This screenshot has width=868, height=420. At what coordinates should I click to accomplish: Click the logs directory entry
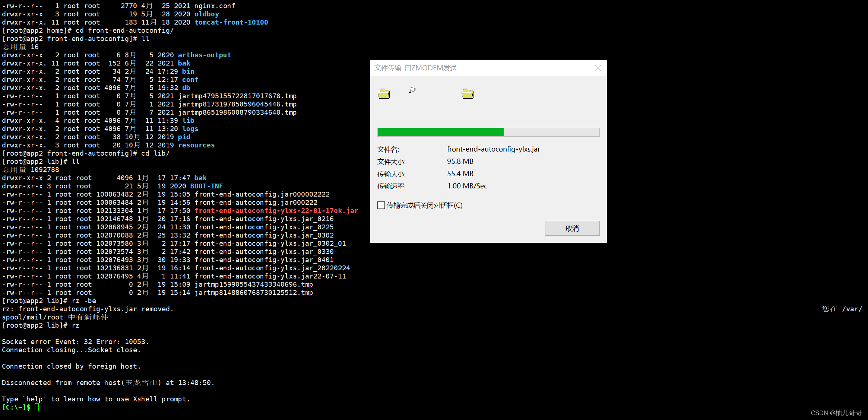(x=190, y=129)
